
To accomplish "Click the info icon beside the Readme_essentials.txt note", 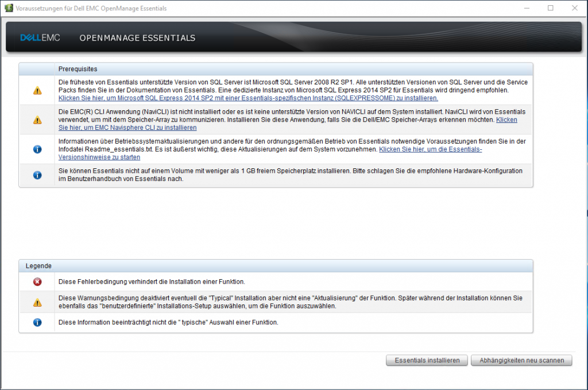I will click(36, 149).
